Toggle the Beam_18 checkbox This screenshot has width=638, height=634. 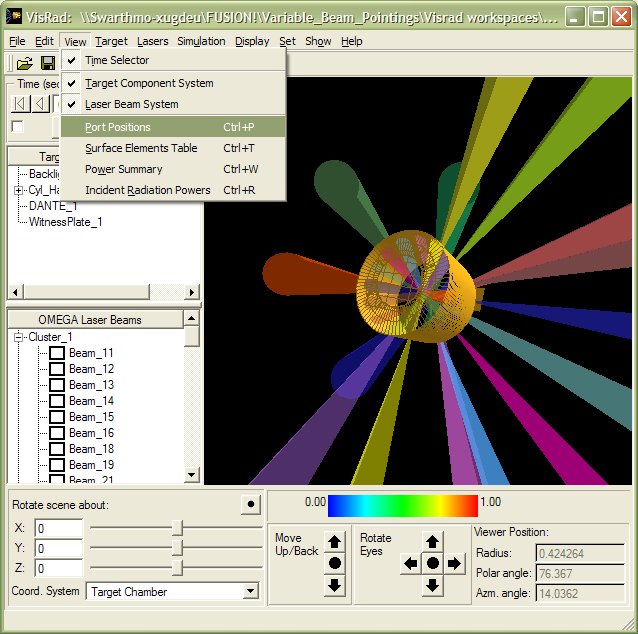click(x=57, y=449)
